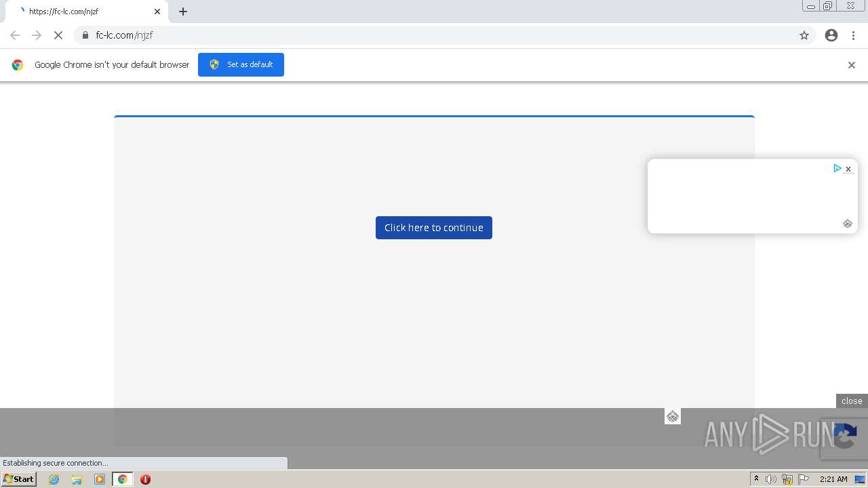The width and height of the screenshot is (868, 488).
Task: View site lock security info
Action: pyautogui.click(x=85, y=35)
